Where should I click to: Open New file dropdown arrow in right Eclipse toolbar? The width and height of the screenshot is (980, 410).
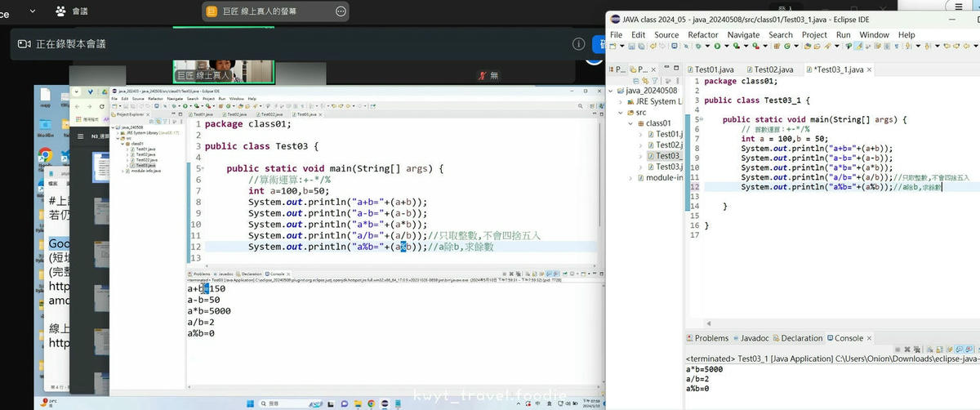(621, 47)
